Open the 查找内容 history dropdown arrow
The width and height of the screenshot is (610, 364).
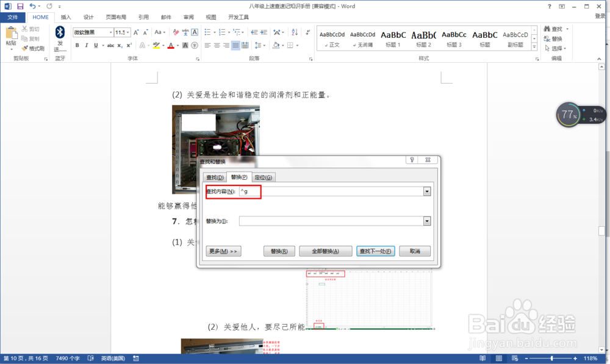[427, 191]
